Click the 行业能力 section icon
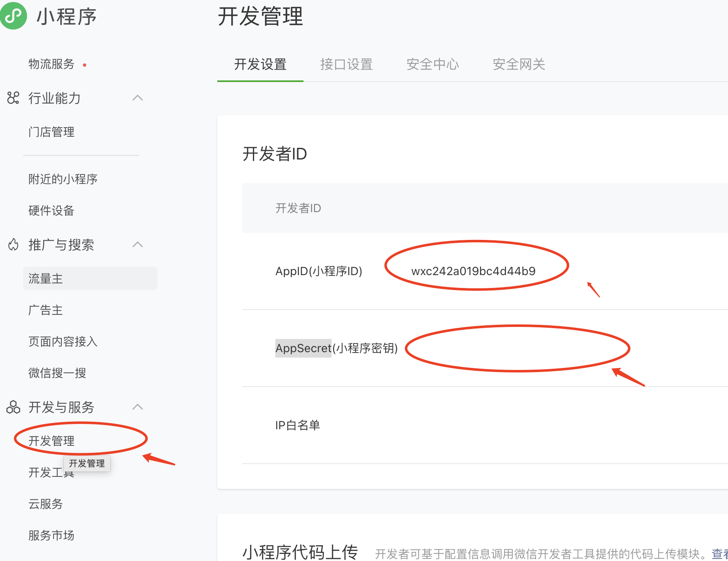Screen dimensions: 728x561 click(13, 98)
